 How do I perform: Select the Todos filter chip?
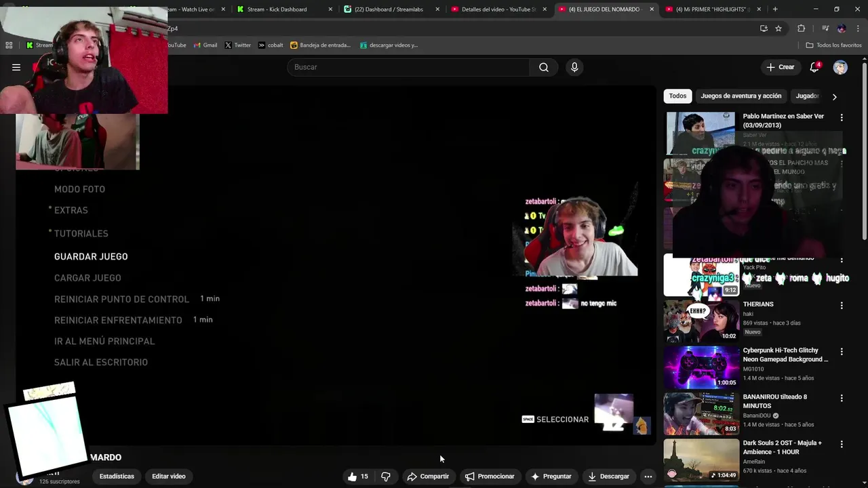(x=677, y=96)
